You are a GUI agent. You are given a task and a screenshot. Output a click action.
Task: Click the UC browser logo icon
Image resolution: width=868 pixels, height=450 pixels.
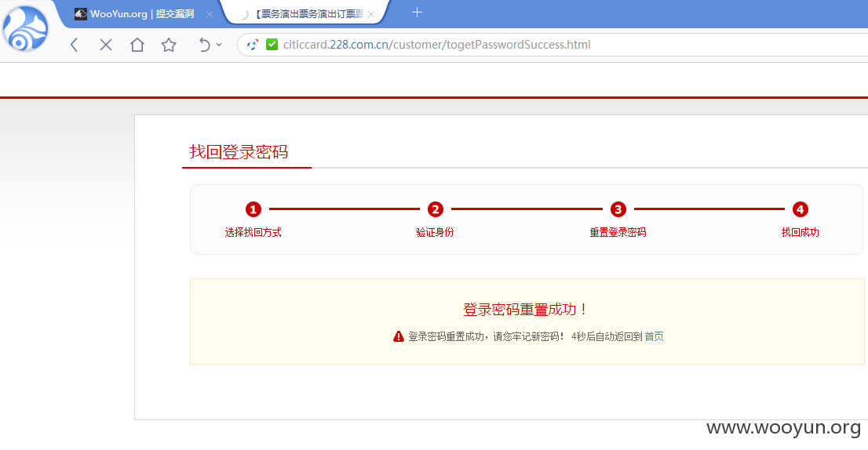[25, 27]
